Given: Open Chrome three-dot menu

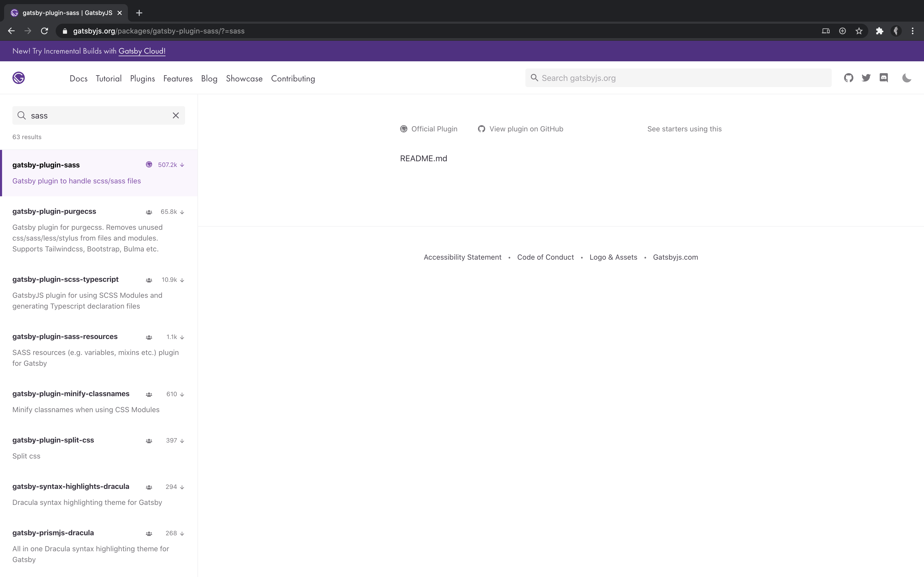Looking at the screenshot, I should pos(913,31).
